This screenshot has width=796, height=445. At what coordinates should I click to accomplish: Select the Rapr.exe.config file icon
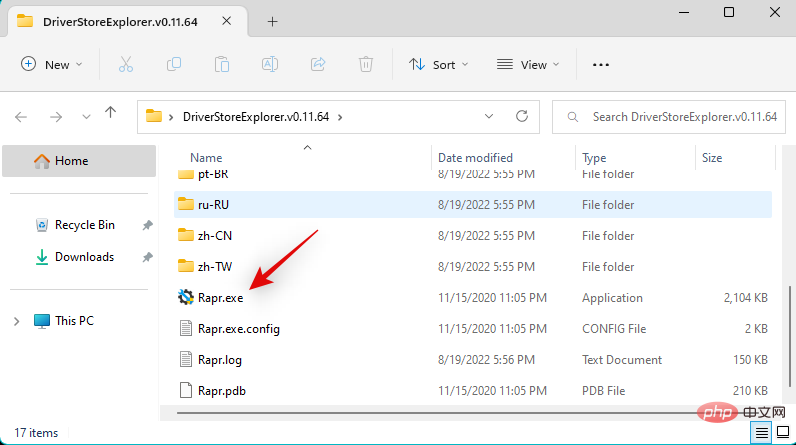pos(186,328)
